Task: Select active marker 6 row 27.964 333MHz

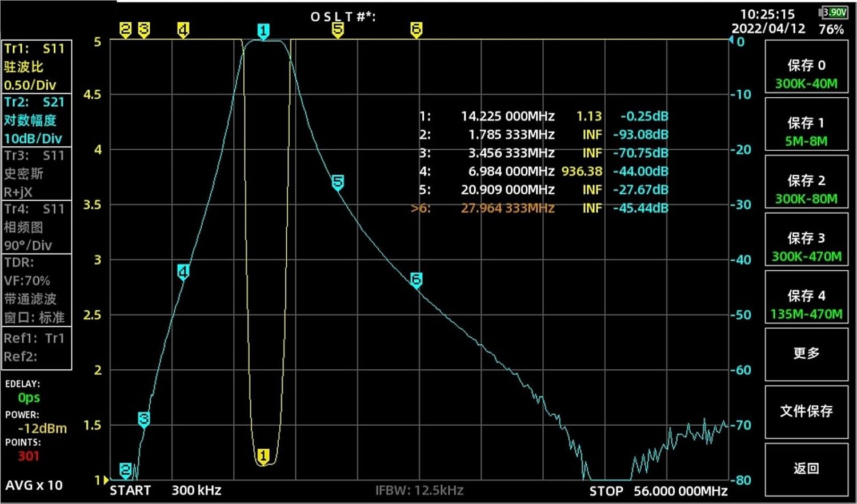Action: [539, 208]
